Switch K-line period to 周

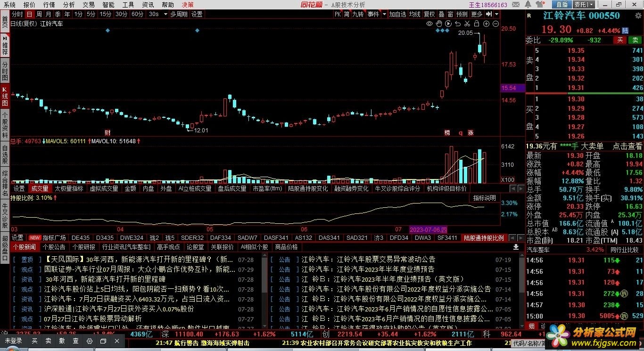tap(39, 14)
